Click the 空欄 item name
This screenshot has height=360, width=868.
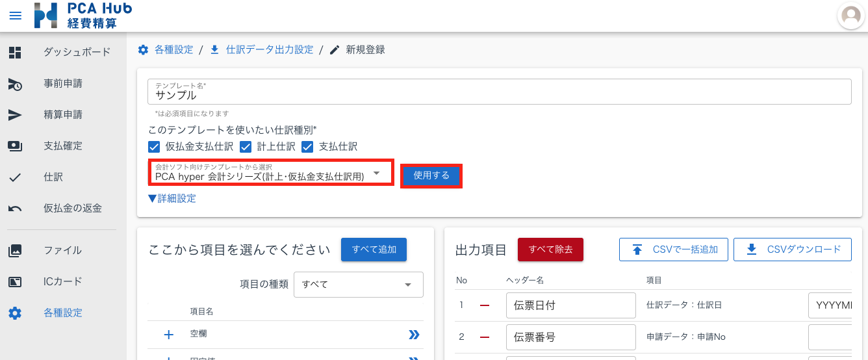point(199,335)
